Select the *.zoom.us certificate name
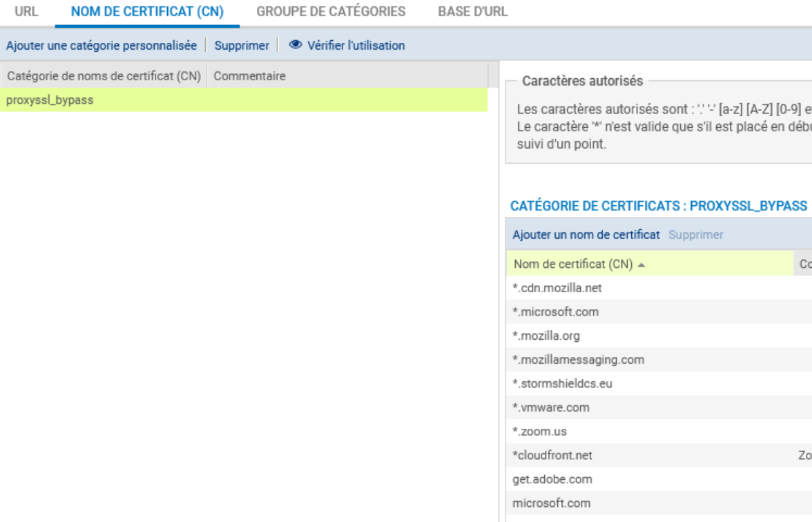 tap(540, 432)
